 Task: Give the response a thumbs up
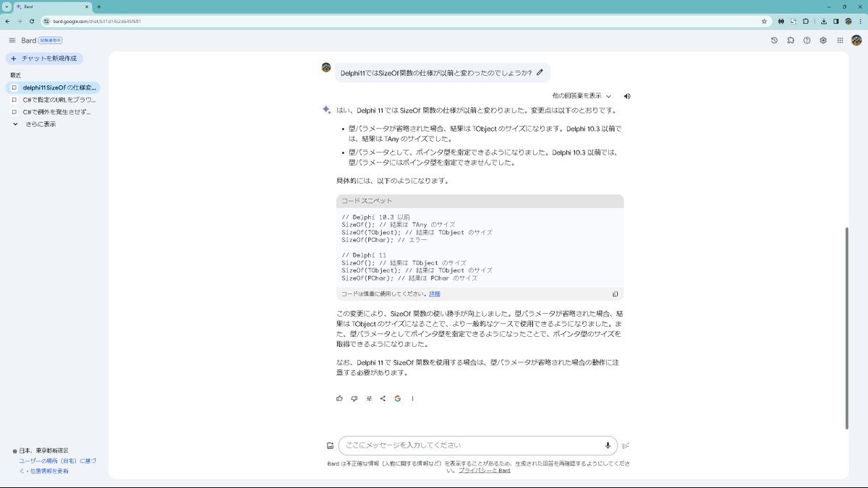[x=340, y=398]
